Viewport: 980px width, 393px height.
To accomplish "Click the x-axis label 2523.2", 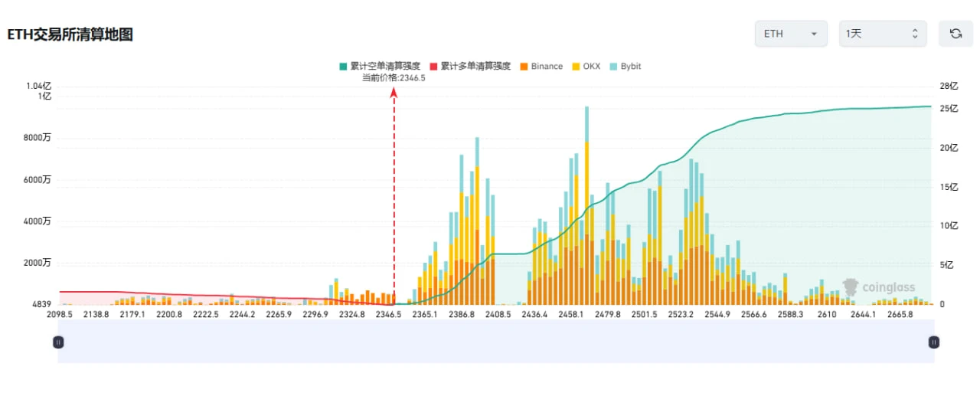I will click(x=680, y=314).
